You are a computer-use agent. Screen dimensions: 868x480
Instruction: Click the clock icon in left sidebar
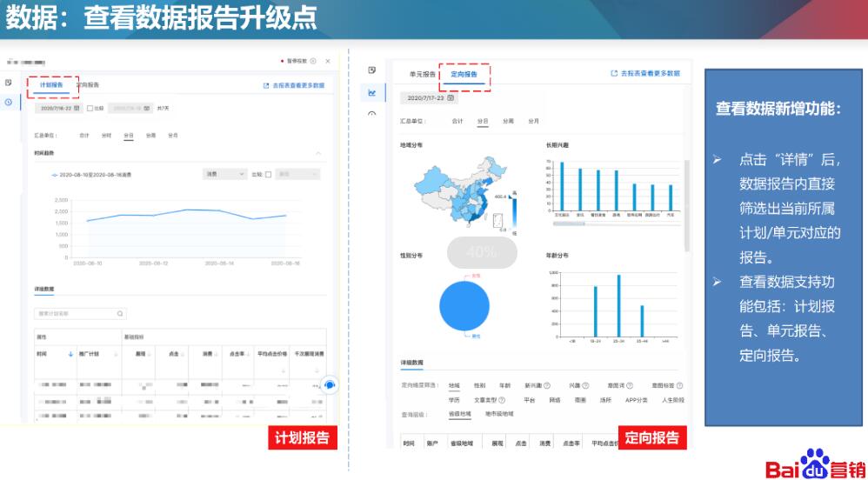pyautogui.click(x=9, y=102)
